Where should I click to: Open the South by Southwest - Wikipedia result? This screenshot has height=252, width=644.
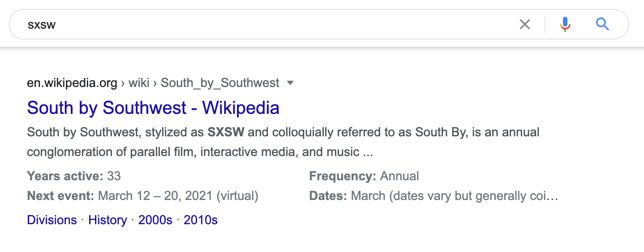pyautogui.click(x=153, y=108)
